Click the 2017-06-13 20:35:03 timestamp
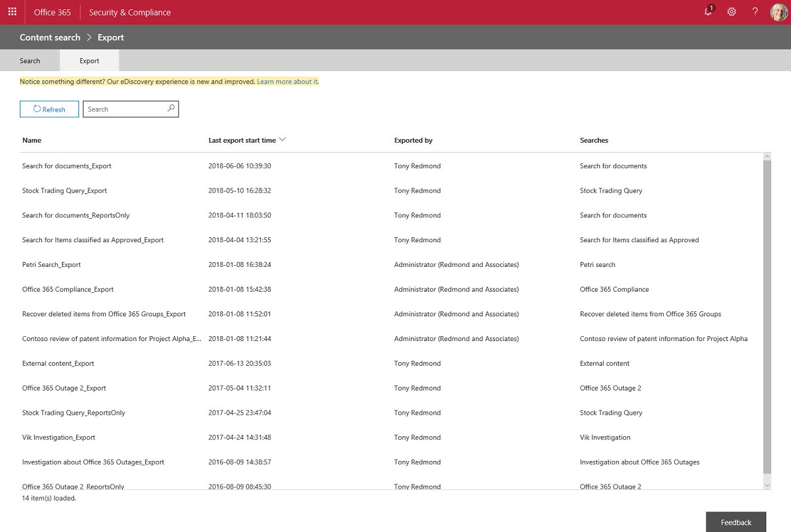This screenshot has height=532, width=791. tap(240, 363)
